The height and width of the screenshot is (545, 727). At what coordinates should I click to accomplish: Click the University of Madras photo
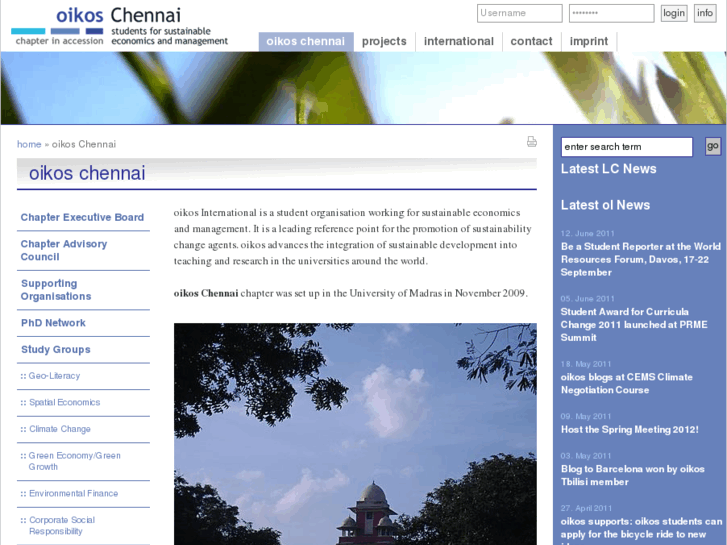[x=355, y=434]
